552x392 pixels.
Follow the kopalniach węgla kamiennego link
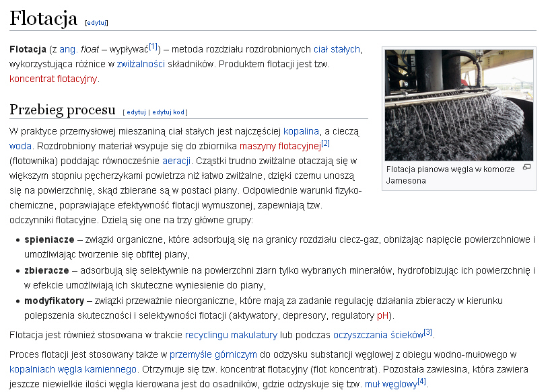[73, 370]
